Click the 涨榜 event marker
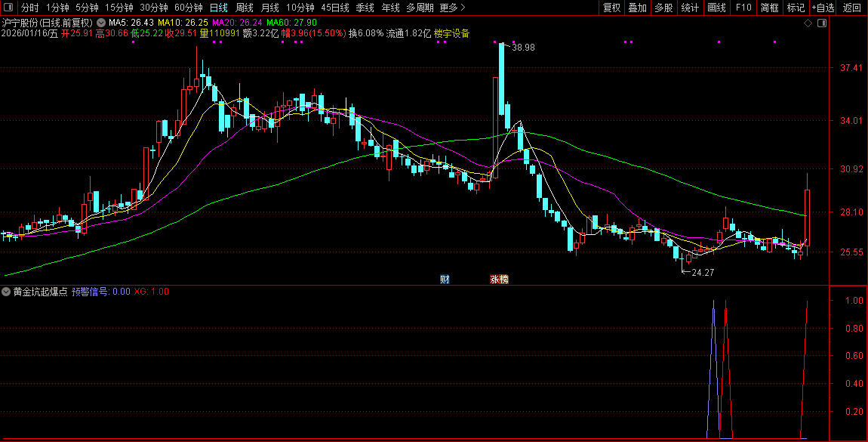Screen dimensions: 868x442 tap(499, 279)
